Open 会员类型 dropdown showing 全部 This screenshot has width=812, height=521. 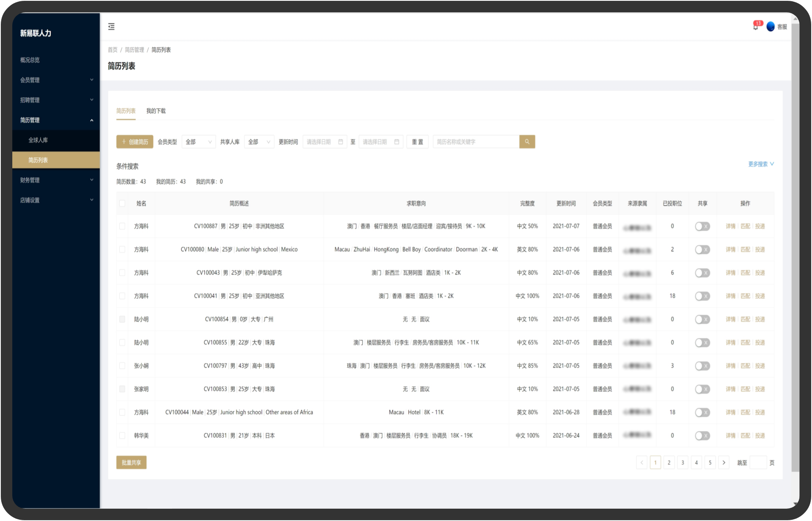[x=198, y=142]
